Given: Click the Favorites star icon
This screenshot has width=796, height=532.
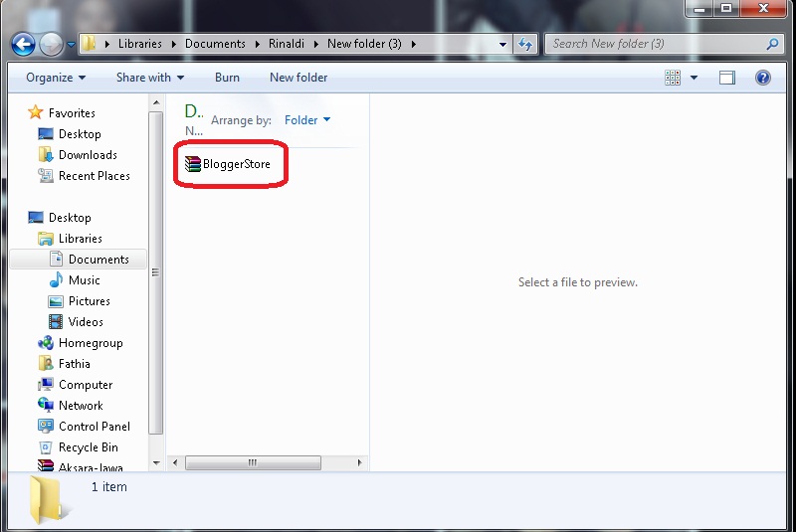Looking at the screenshot, I should click(35, 112).
